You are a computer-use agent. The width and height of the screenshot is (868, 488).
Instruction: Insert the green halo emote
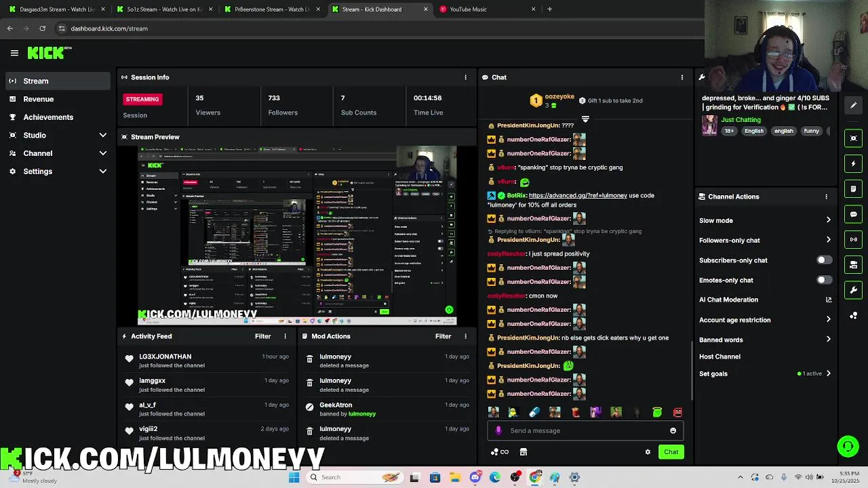tap(657, 412)
